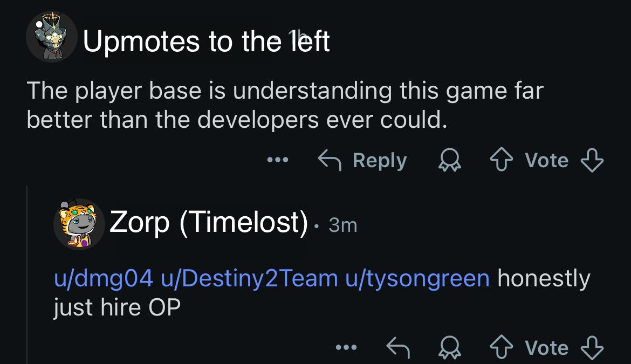Open the Zorp (Timelost) username
This screenshot has height=364, width=631.
(209, 222)
